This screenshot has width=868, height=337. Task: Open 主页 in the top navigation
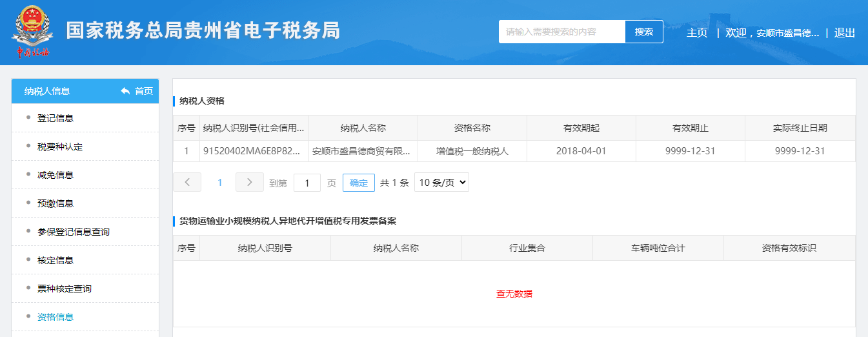697,33
